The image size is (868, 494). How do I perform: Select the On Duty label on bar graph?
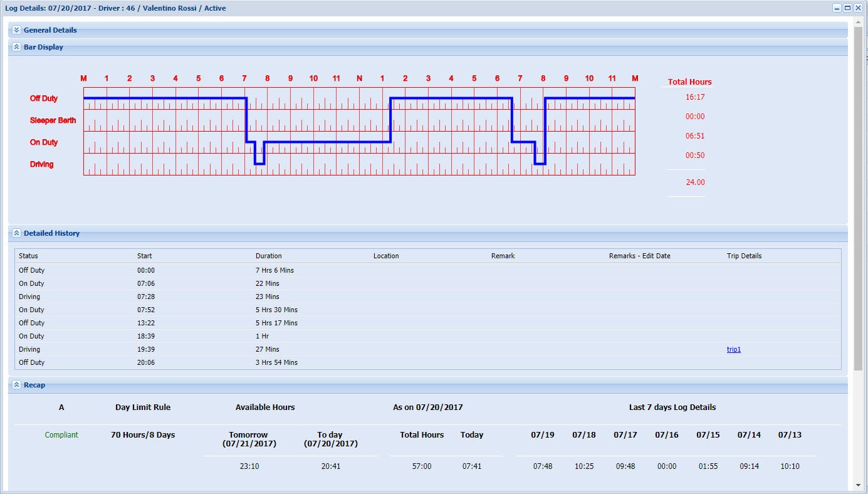click(x=44, y=142)
